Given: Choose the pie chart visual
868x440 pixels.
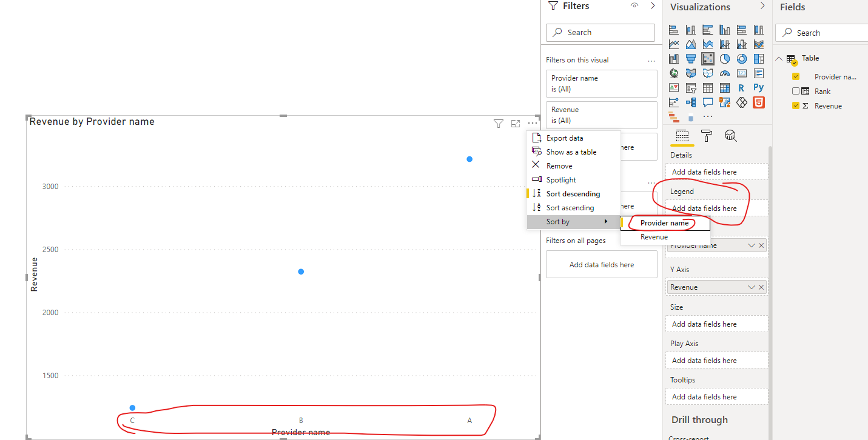Looking at the screenshot, I should [x=725, y=59].
